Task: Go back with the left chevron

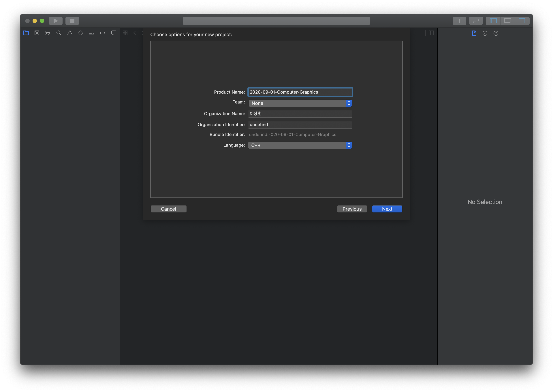Action: click(x=135, y=33)
